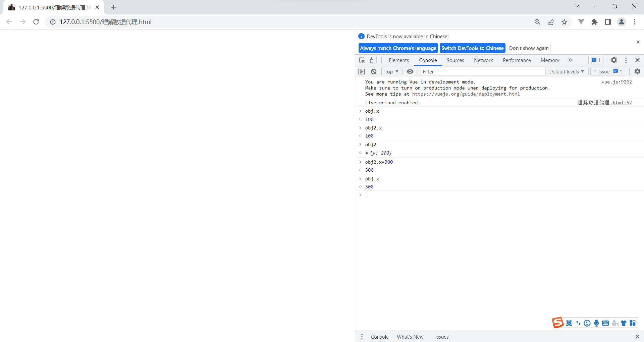
Task: Click Switch DevTools to Chinese button
Action: coord(472,48)
